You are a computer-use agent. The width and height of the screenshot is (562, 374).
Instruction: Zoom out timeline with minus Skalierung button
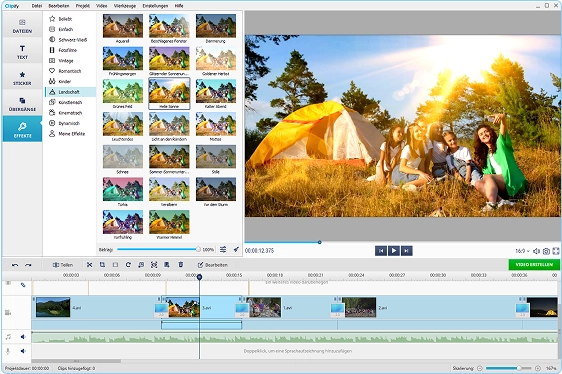(480, 368)
